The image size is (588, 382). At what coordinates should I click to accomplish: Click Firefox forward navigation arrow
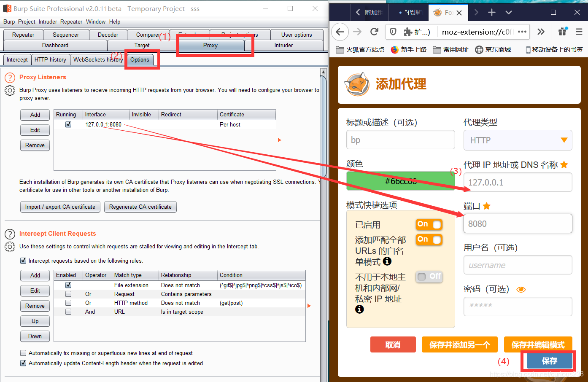click(357, 32)
